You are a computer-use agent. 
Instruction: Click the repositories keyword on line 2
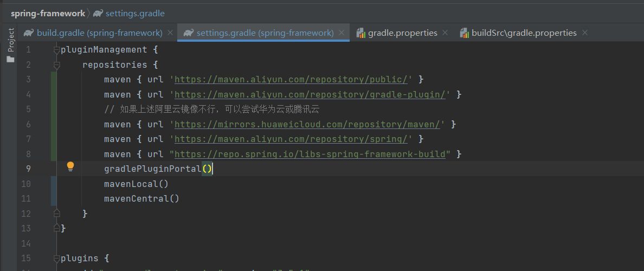tap(114, 65)
